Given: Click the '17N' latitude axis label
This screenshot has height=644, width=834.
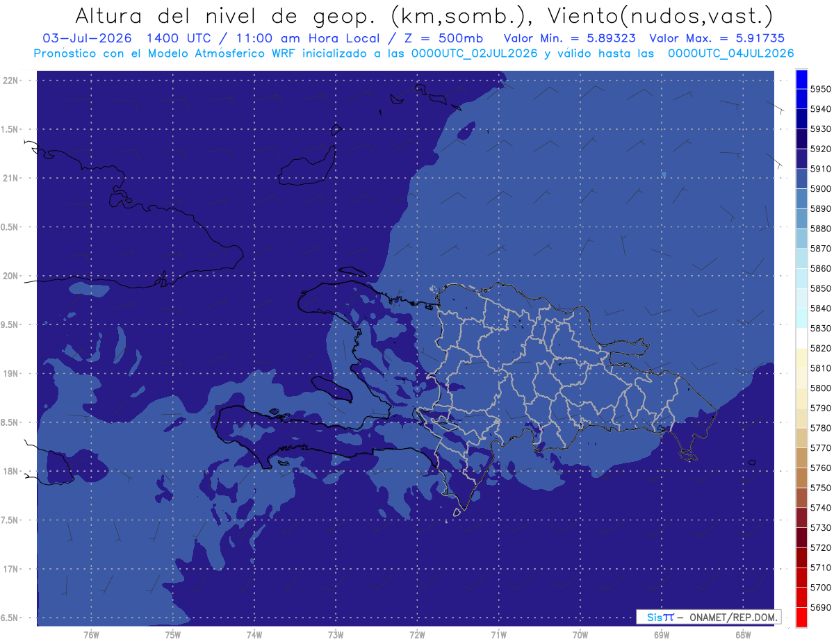Looking at the screenshot, I should tap(10, 569).
